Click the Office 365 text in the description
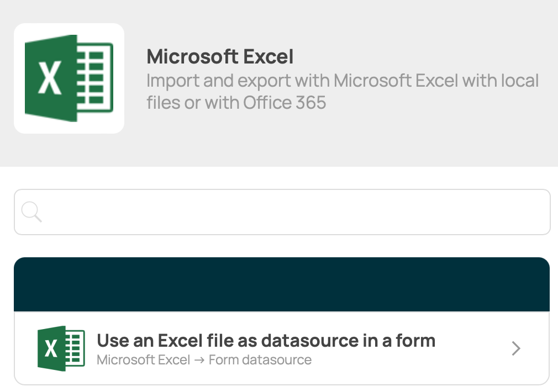 point(284,103)
